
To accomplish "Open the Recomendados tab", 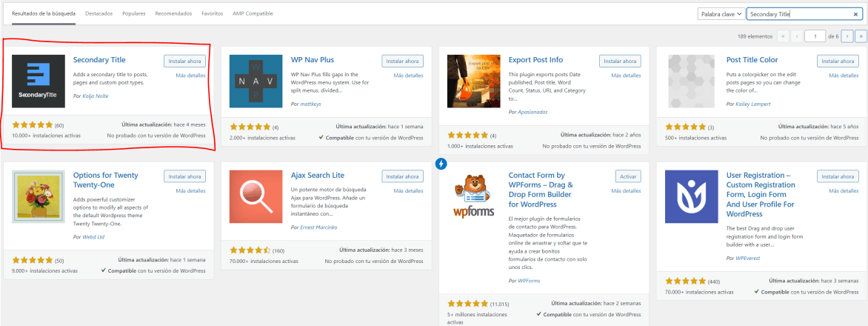I will [174, 13].
